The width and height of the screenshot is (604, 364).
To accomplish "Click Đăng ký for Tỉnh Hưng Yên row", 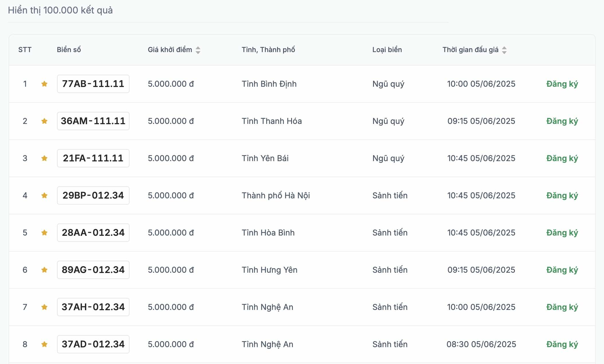I will coord(562,270).
